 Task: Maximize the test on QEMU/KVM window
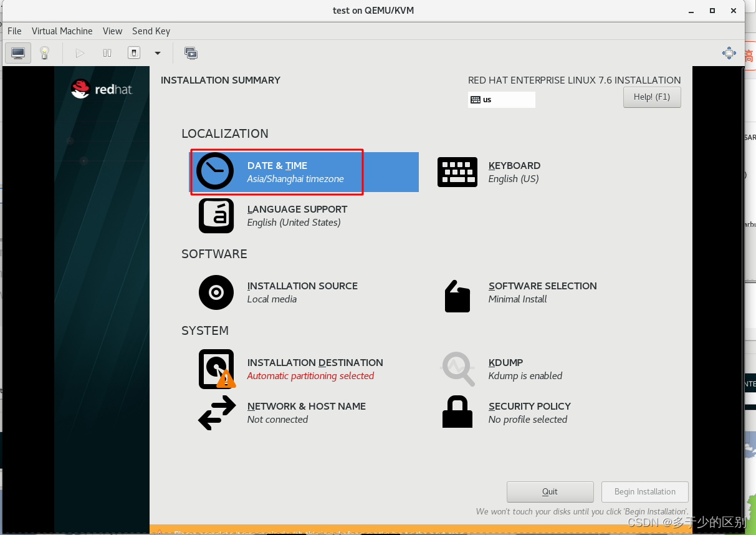pyautogui.click(x=712, y=11)
